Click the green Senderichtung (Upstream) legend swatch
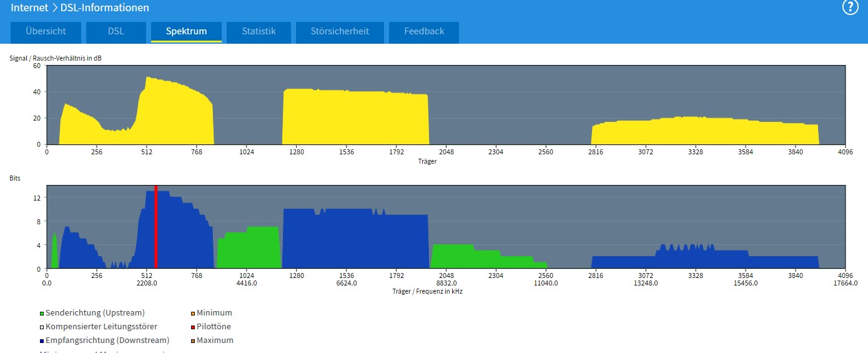 point(42,313)
